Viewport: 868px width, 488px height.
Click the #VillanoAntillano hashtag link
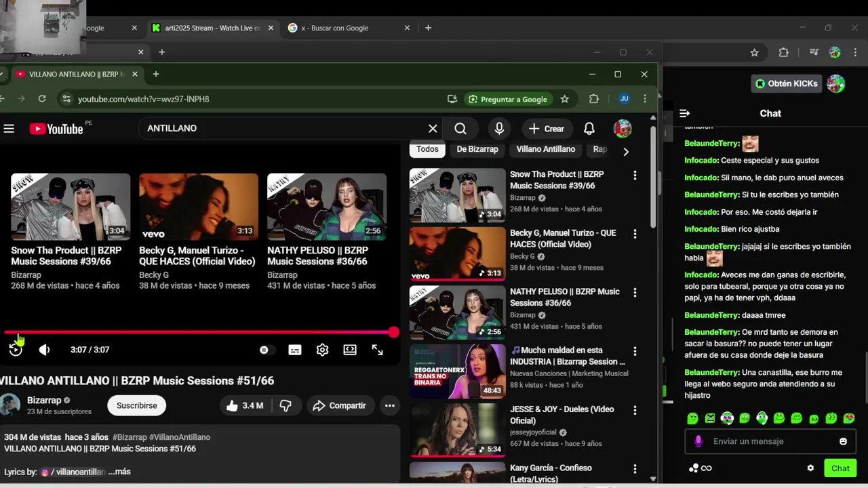point(180,437)
